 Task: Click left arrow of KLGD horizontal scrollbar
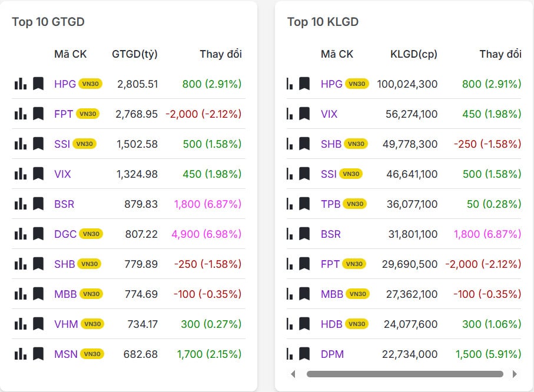[293, 374]
